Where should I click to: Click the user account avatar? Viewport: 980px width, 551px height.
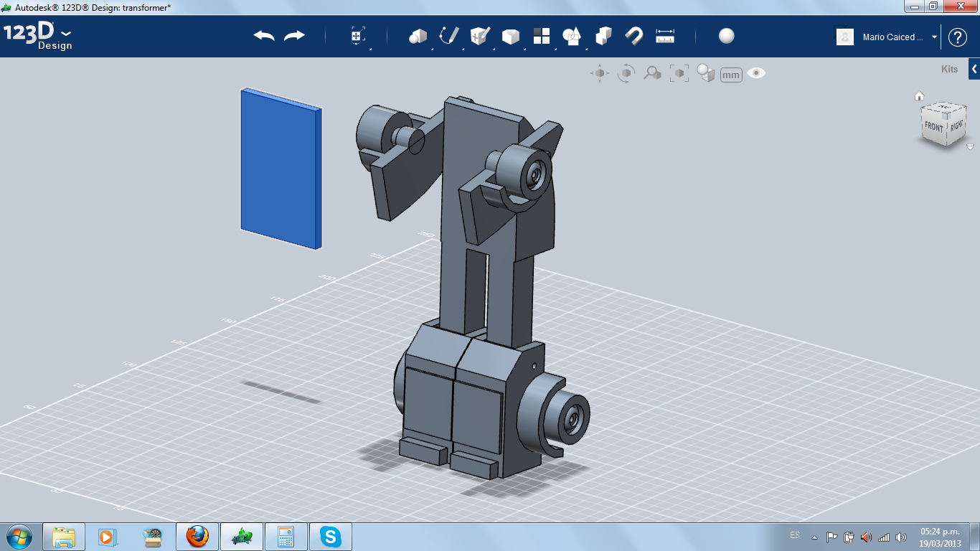[845, 37]
